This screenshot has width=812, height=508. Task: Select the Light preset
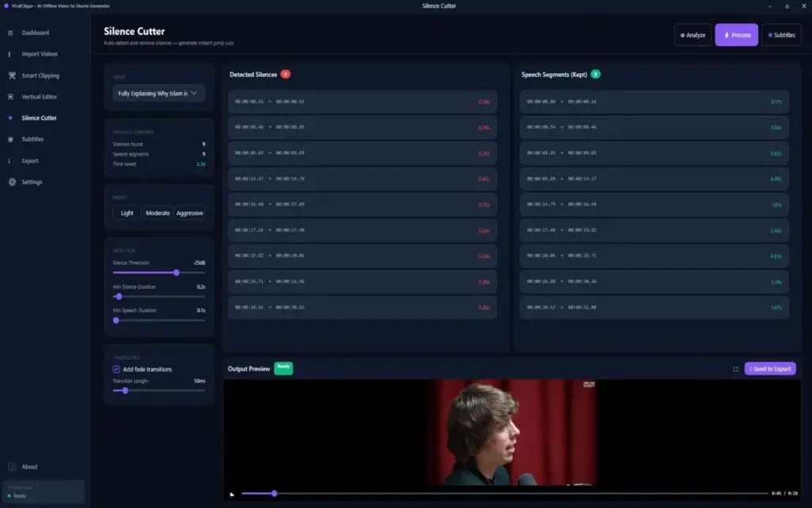coord(127,213)
